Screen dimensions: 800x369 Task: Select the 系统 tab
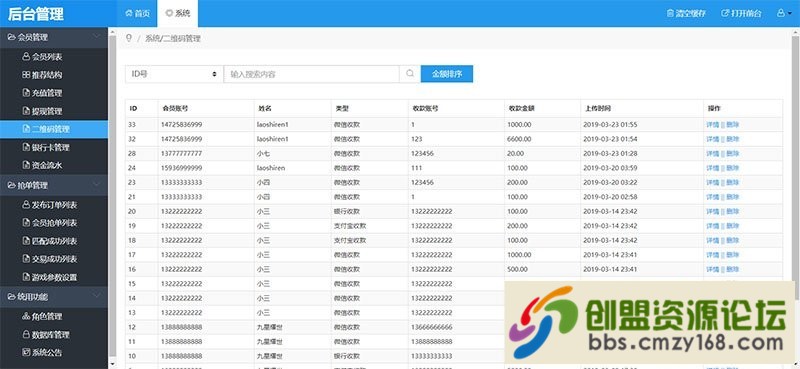tap(178, 13)
